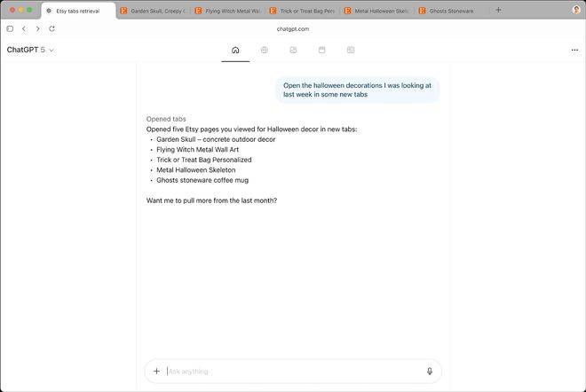Open the three-dot more options menu

point(574,51)
